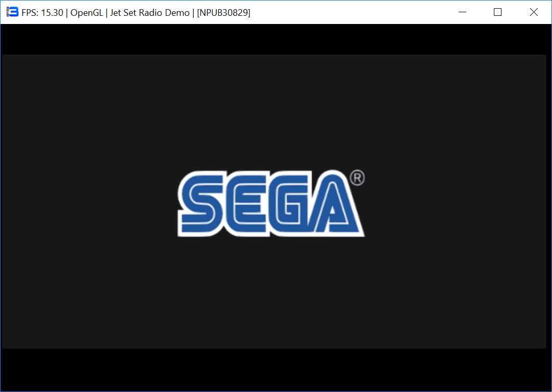The height and width of the screenshot is (392, 552).
Task: Close the Jet Set Radio Demo window
Action: coord(534,12)
